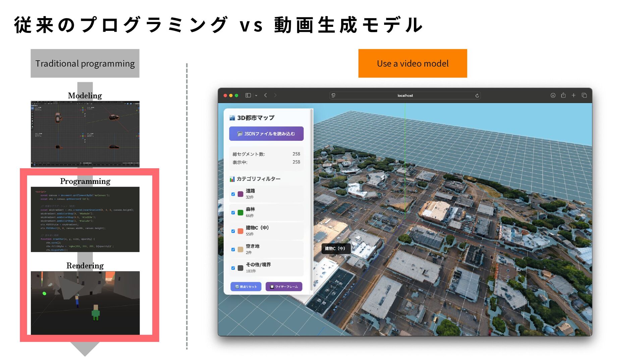Reload the localhost page
This screenshot has height=362, width=644.
[x=477, y=96]
